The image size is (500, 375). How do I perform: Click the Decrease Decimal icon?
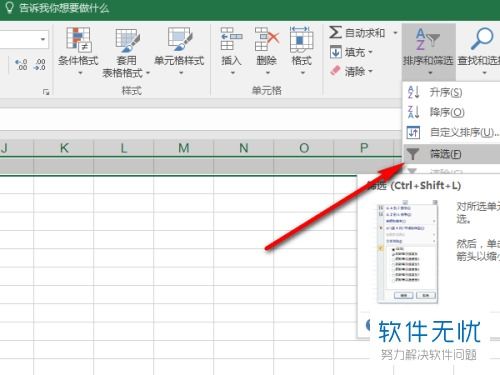tap(40, 64)
